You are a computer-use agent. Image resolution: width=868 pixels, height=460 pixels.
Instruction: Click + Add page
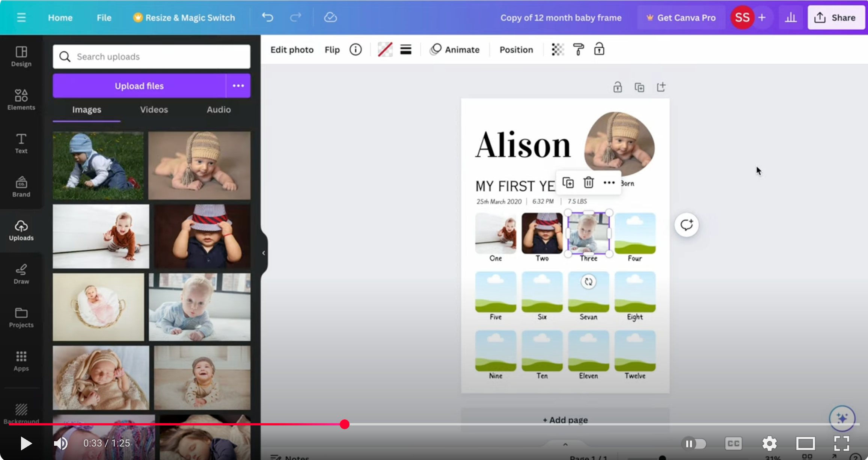pyautogui.click(x=565, y=420)
